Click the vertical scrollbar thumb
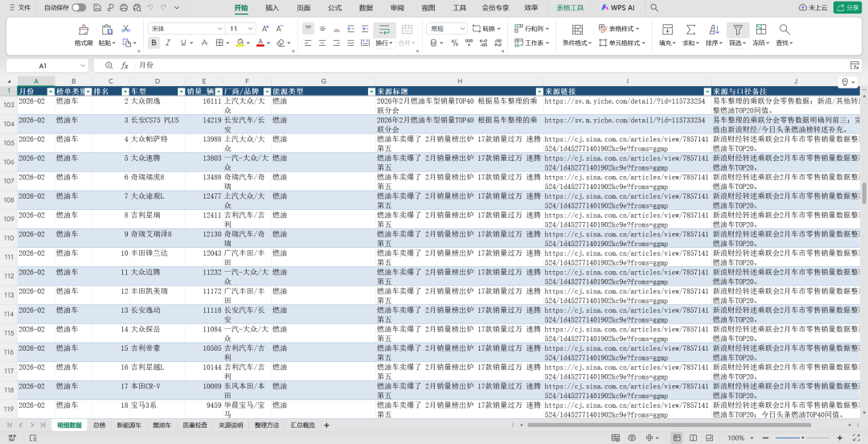The width and height of the screenshot is (868, 444). [863, 193]
